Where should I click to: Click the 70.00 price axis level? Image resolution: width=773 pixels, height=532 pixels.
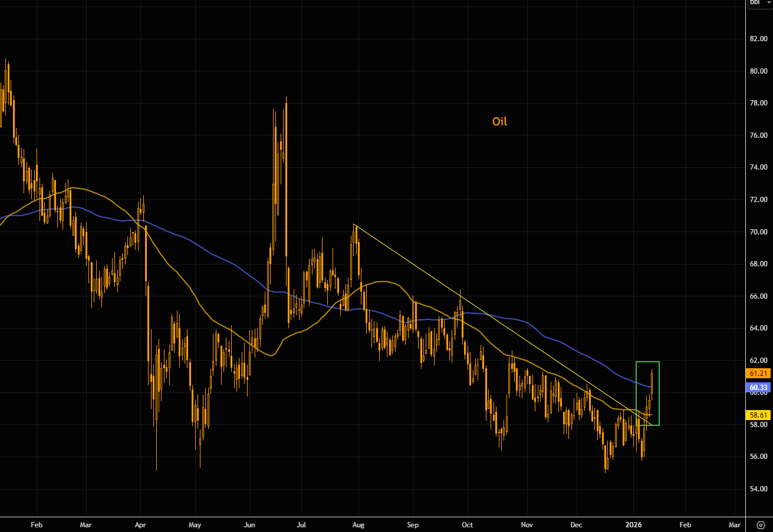pos(758,232)
